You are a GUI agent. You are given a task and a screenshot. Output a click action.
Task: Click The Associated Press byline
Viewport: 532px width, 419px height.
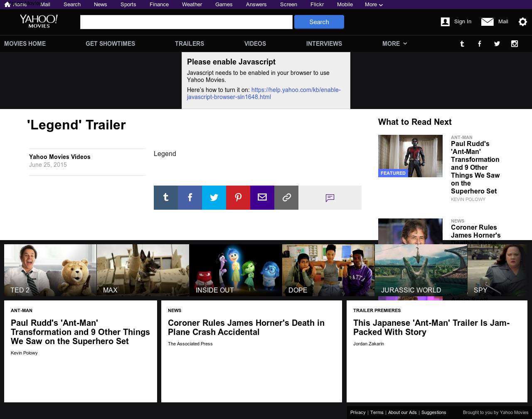190,344
